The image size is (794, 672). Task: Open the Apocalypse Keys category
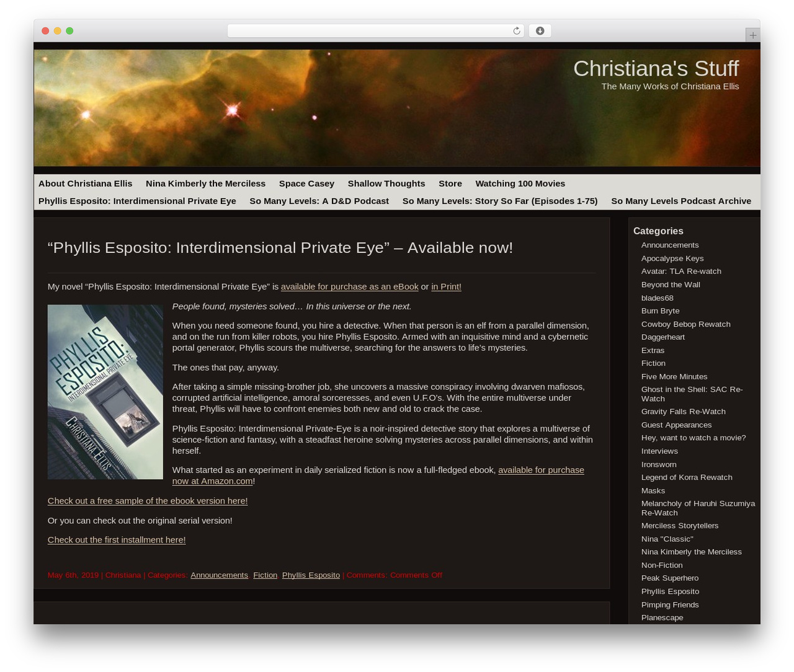672,259
